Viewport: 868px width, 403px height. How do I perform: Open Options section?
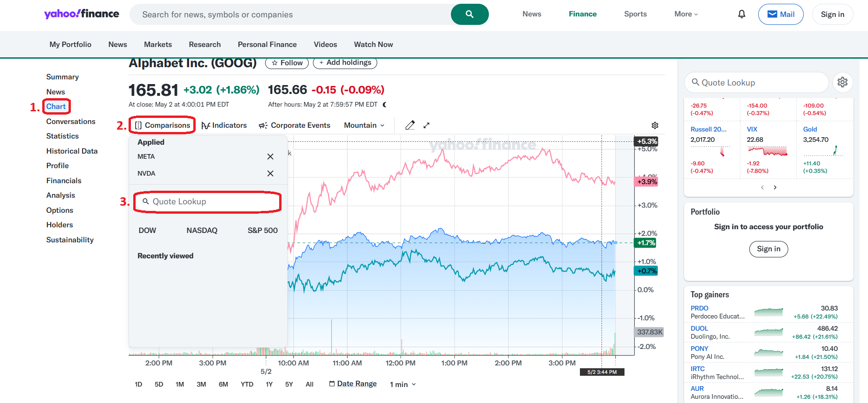[x=60, y=210]
